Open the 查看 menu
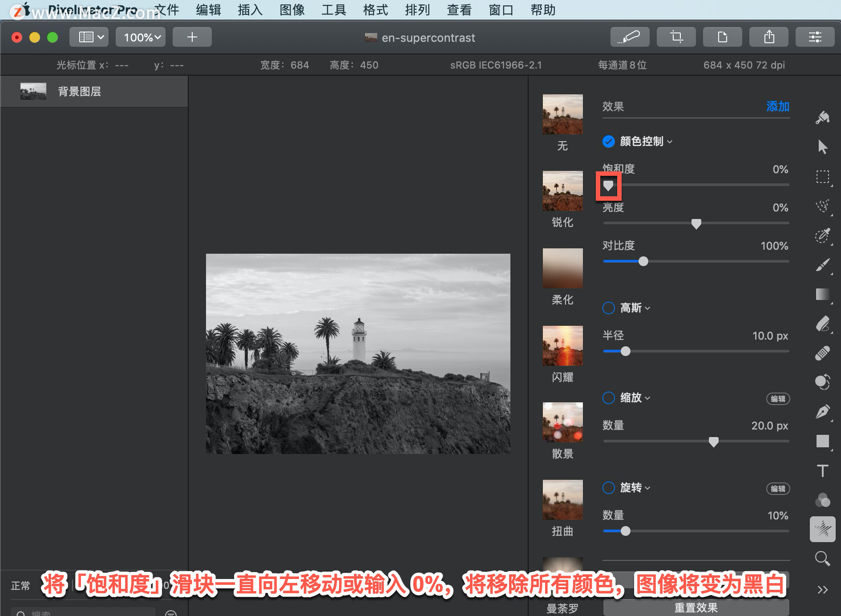This screenshot has width=841, height=616. pyautogui.click(x=459, y=10)
